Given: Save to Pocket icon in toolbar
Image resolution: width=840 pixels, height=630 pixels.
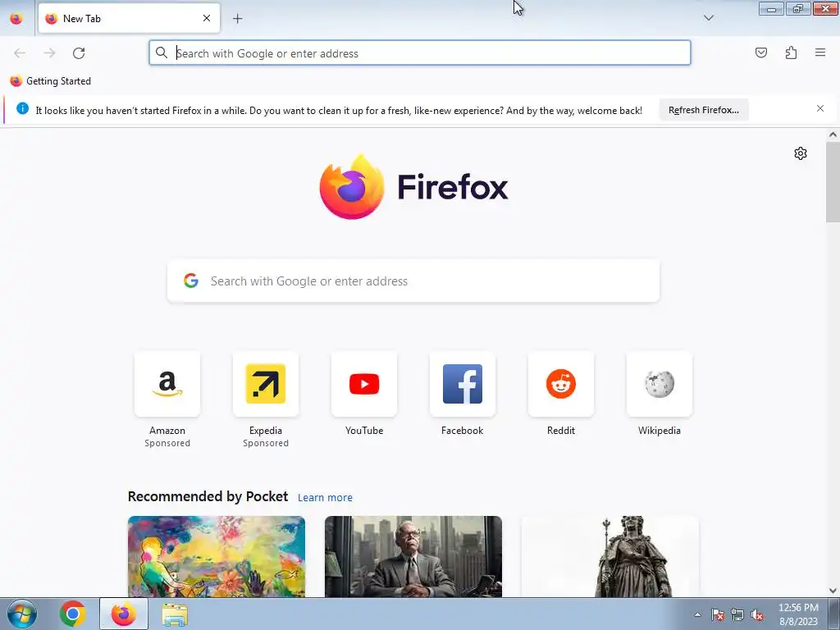Looking at the screenshot, I should pos(760,52).
